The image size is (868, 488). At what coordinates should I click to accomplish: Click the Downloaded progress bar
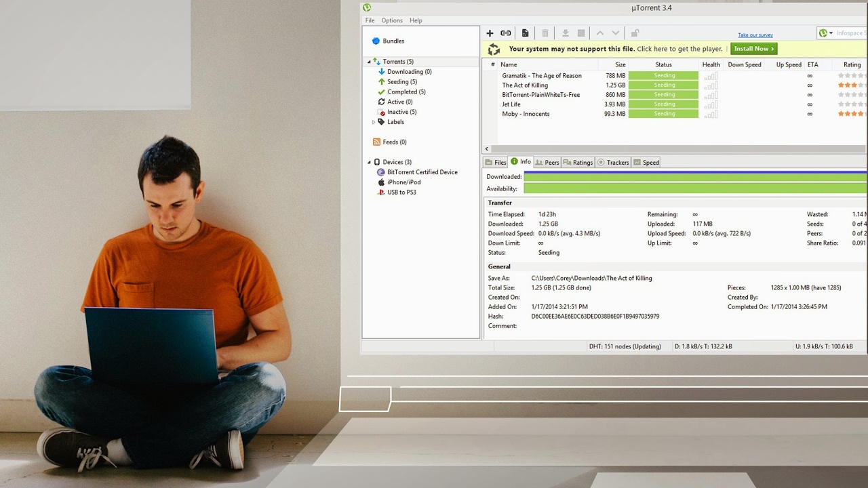coord(695,177)
